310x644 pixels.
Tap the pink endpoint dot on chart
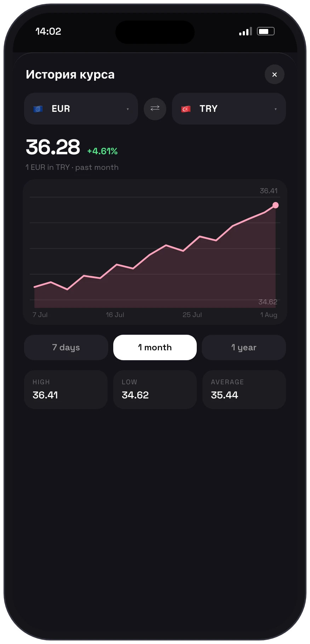pos(276,205)
